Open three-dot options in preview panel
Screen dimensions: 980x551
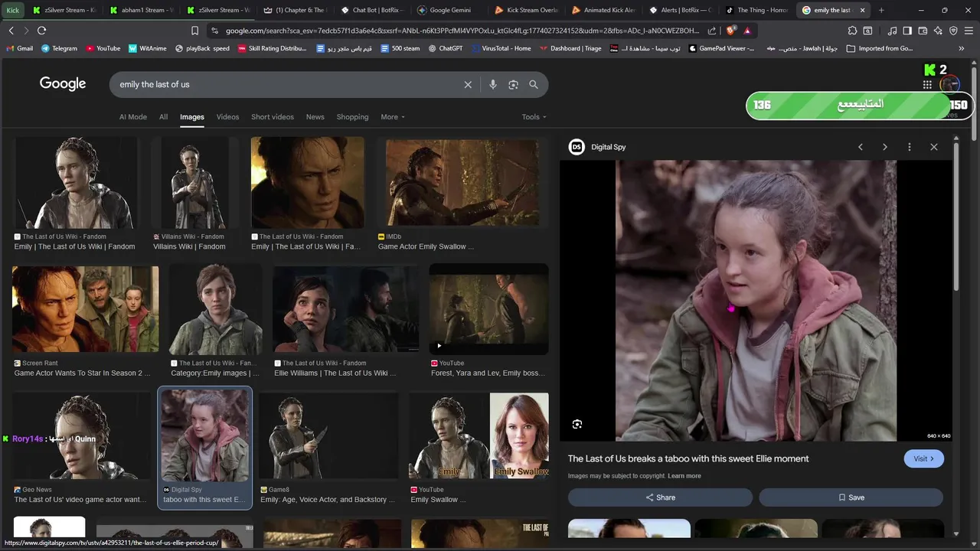point(910,147)
